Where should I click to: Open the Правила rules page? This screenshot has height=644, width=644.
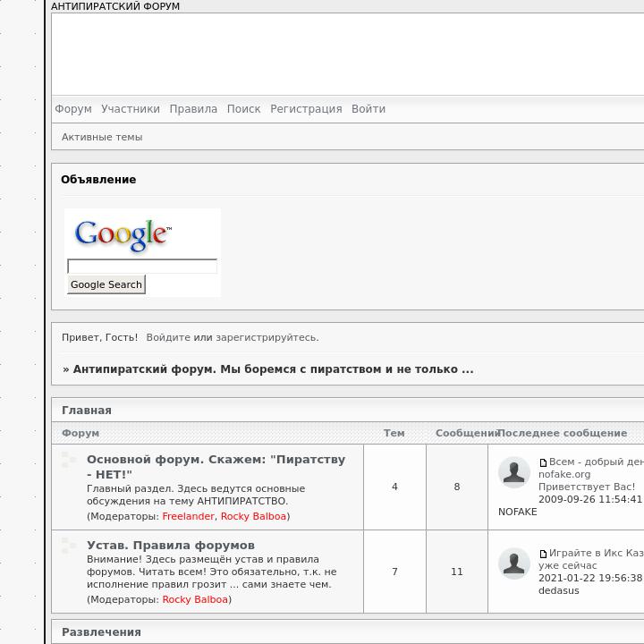pos(193,109)
